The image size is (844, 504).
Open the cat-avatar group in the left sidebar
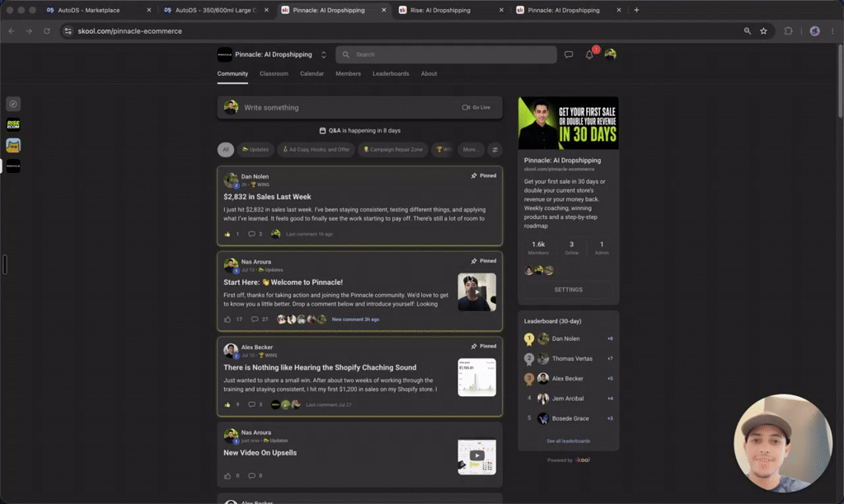[13, 145]
